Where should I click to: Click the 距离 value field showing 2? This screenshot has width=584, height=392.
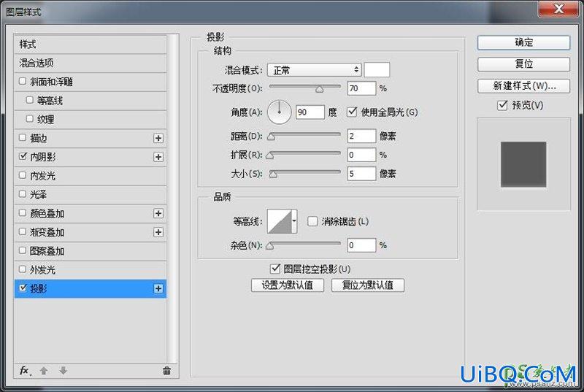click(x=361, y=136)
